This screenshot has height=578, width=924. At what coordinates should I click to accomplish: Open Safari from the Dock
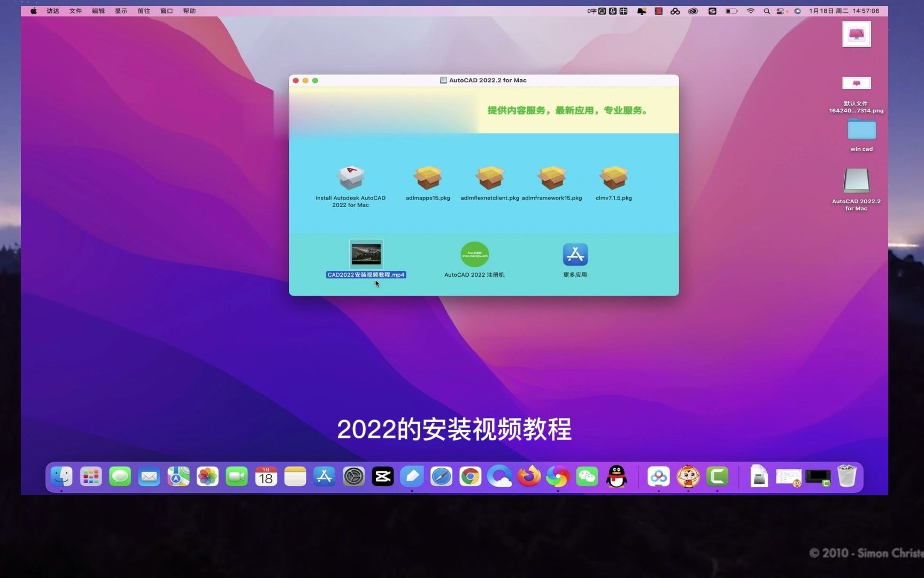click(x=441, y=476)
